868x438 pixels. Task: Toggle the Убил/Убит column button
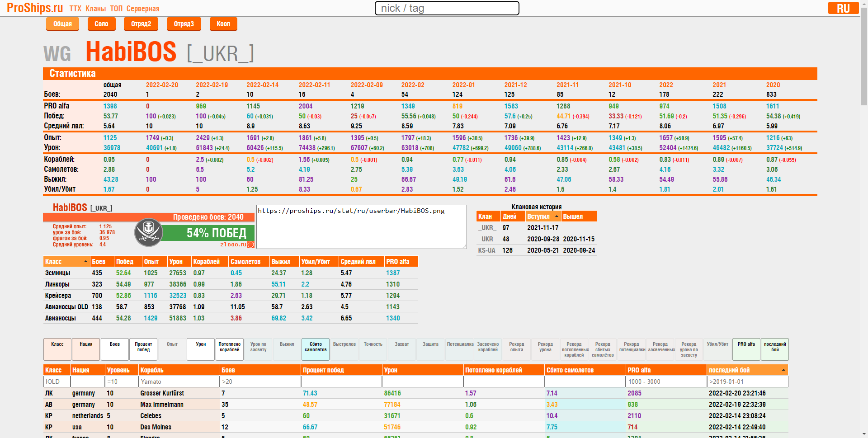717,349
